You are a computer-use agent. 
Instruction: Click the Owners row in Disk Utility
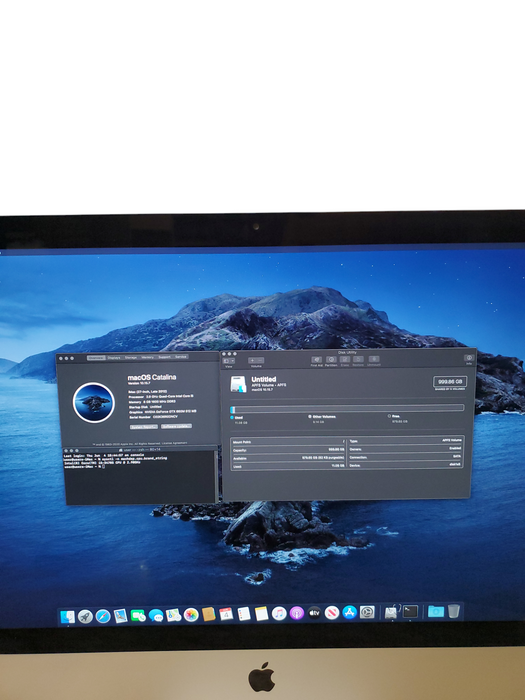click(405, 449)
